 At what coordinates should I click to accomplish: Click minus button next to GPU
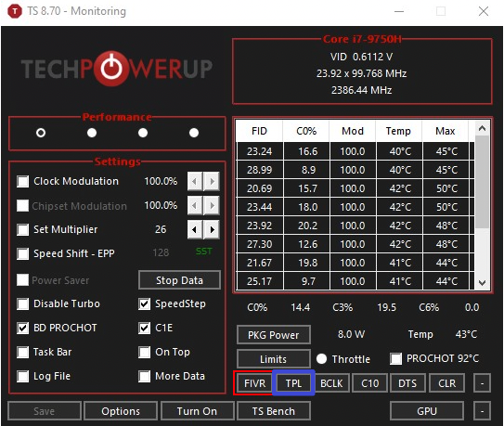(x=482, y=411)
